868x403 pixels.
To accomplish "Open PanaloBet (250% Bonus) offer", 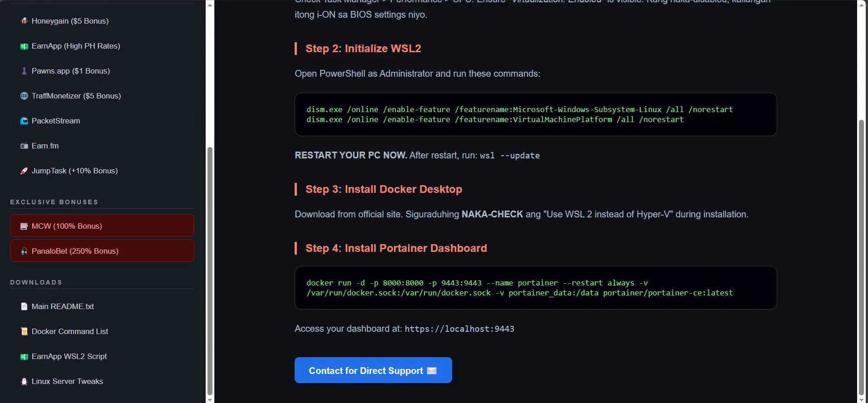I will click(102, 251).
